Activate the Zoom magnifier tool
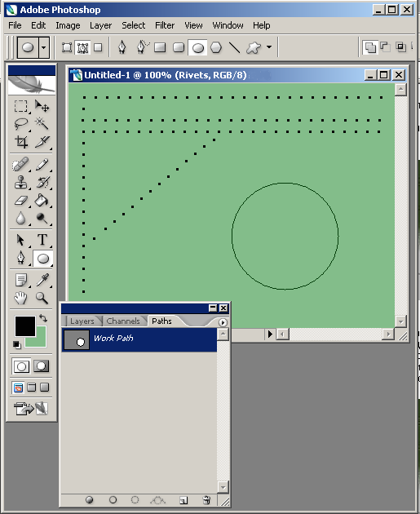This screenshot has width=420, height=514. click(42, 298)
